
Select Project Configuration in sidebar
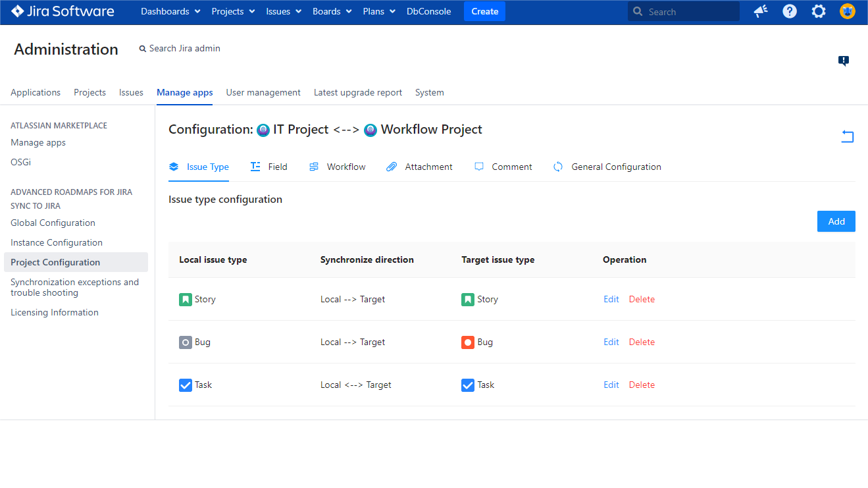tap(76, 262)
